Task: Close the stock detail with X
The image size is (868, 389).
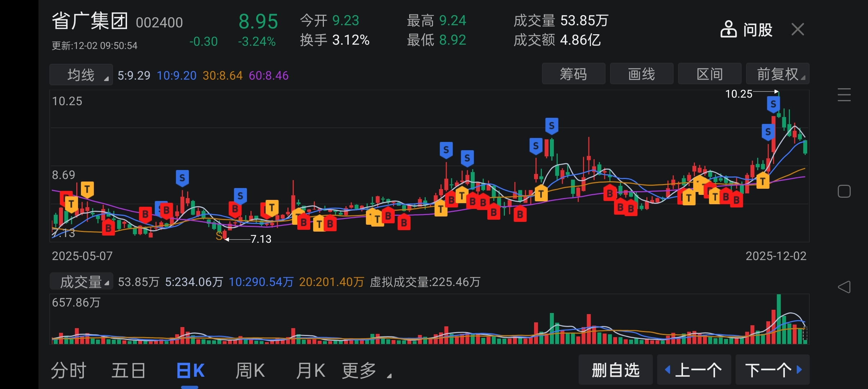Action: tap(797, 29)
